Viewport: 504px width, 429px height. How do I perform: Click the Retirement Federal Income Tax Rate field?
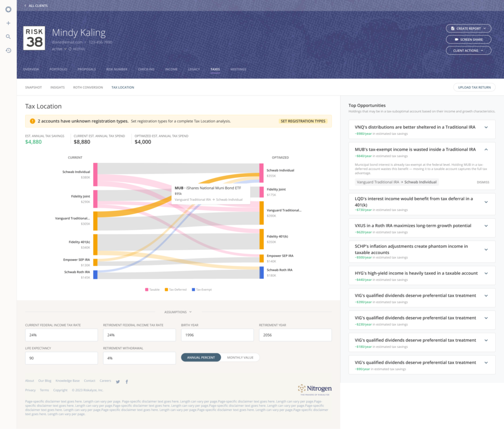pos(139,335)
